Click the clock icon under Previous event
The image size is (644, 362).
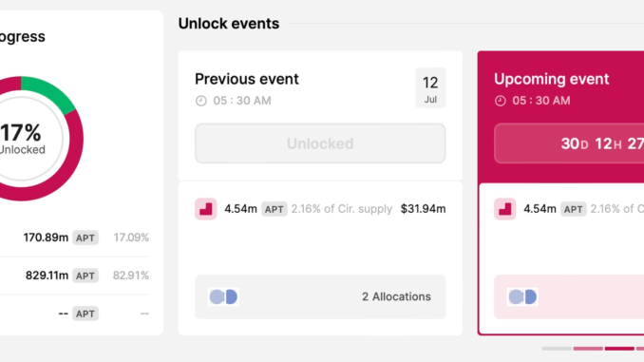point(200,101)
